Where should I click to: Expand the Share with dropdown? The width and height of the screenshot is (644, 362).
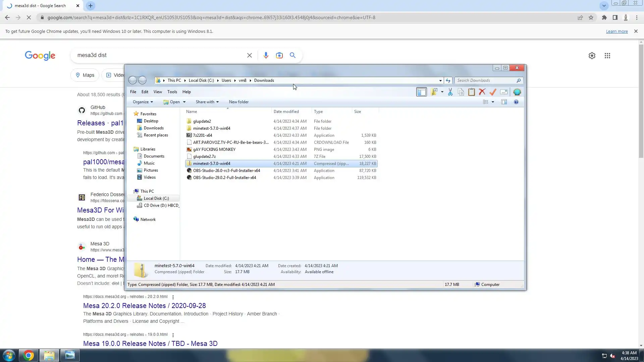[x=207, y=102]
